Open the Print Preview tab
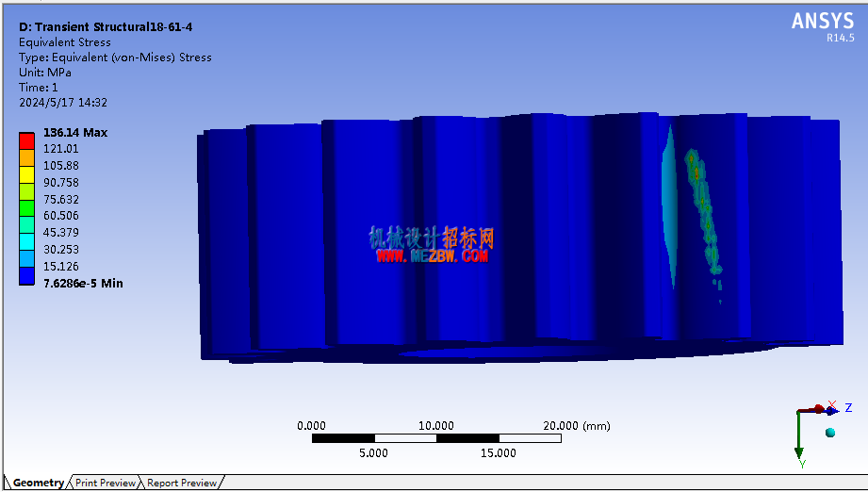Screen dimensions: 868x492 pyautogui.click(x=106, y=483)
